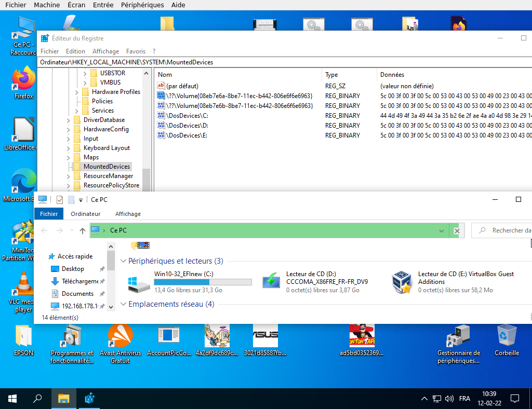This screenshot has width=532, height=409.
Task: Open the VLC media player desktop icon
Action: (x=23, y=292)
